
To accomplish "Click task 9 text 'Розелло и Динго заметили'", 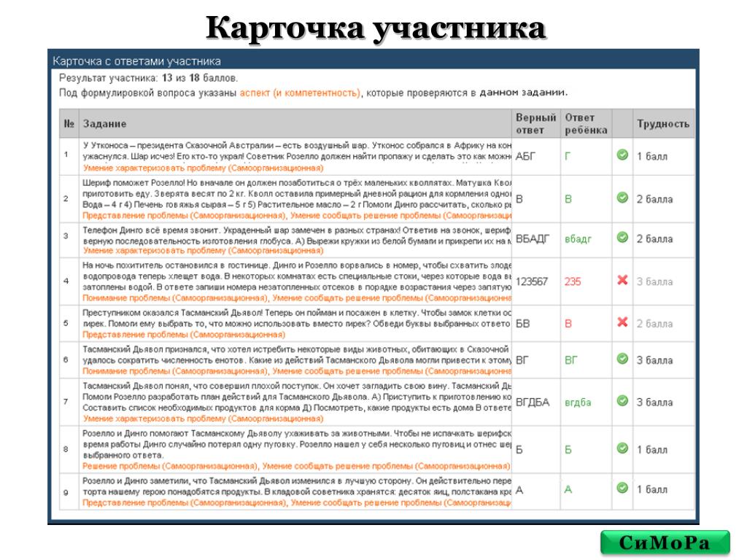I will (x=297, y=486).
